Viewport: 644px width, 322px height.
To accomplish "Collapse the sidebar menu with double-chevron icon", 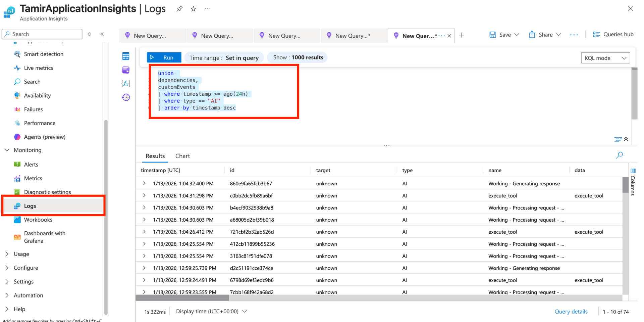I will coord(102,34).
